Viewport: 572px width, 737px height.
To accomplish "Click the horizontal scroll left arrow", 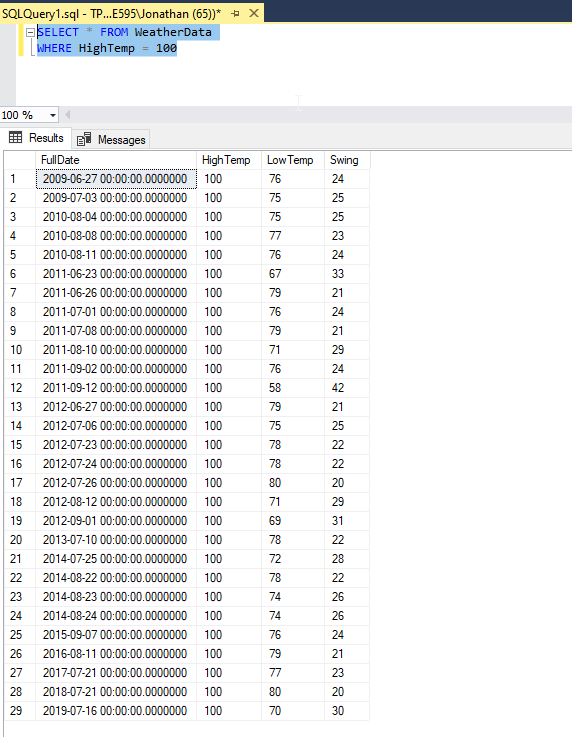I will (68, 115).
